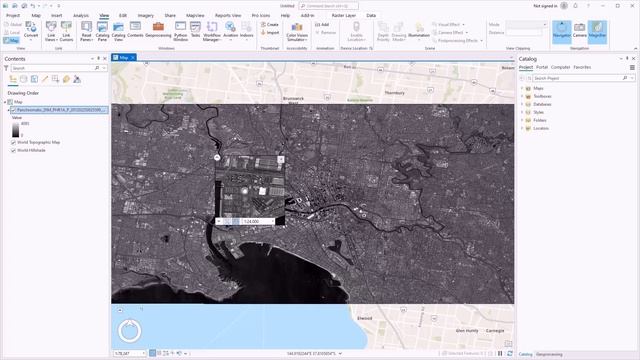Open the Catalog Pane button
640x360 pixels.
(x=102, y=31)
